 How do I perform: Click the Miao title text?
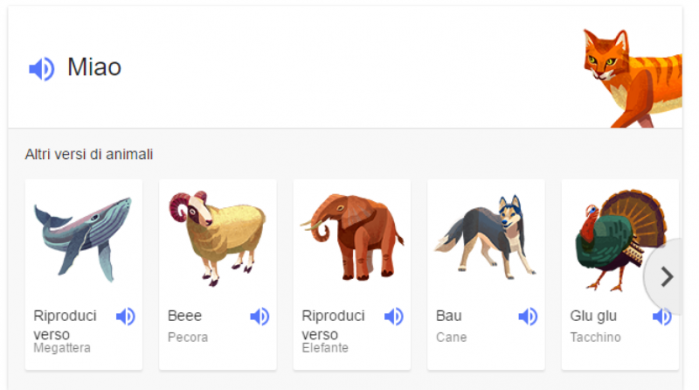[94, 67]
